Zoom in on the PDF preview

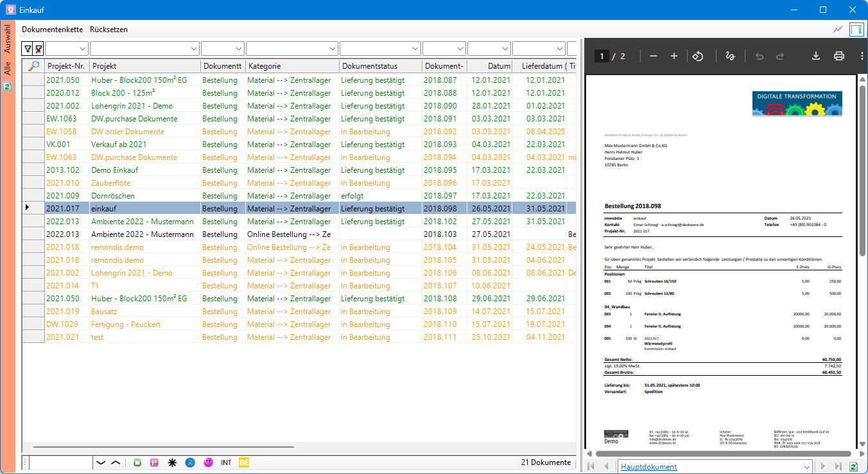674,56
